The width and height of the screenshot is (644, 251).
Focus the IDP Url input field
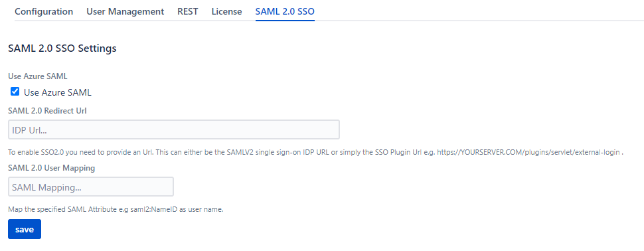coord(174,129)
